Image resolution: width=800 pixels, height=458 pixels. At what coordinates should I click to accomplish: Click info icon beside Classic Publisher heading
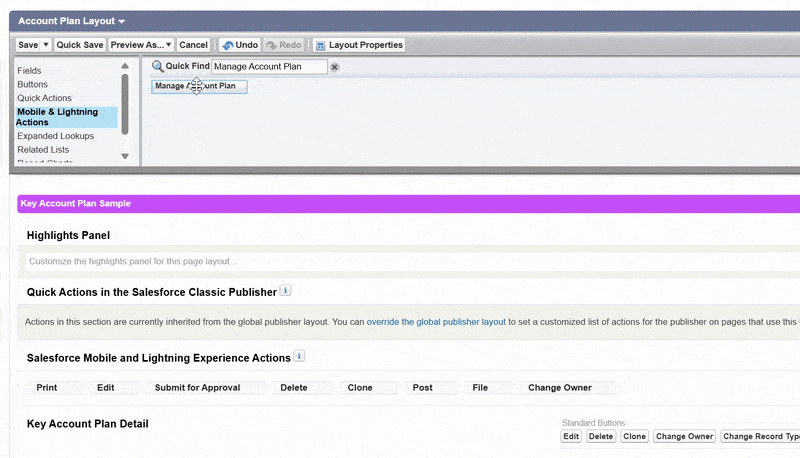285,291
